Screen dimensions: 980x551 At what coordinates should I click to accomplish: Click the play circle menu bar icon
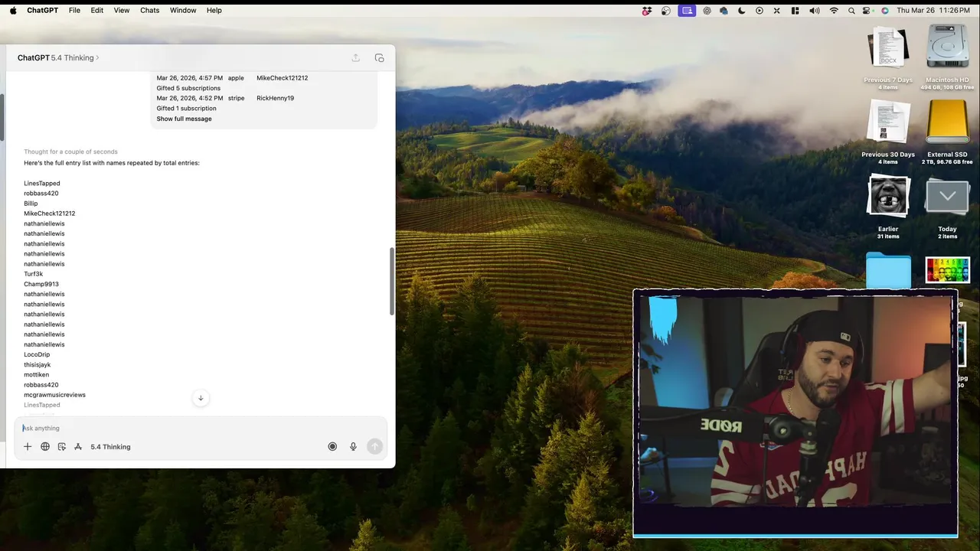click(759, 11)
